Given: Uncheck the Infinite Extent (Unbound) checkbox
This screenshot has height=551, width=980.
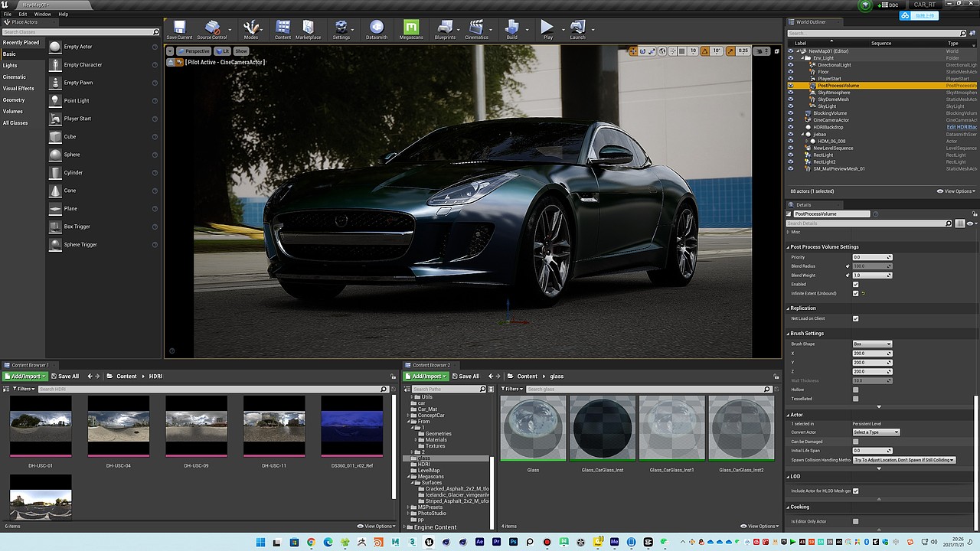Looking at the screenshot, I should tap(855, 293).
